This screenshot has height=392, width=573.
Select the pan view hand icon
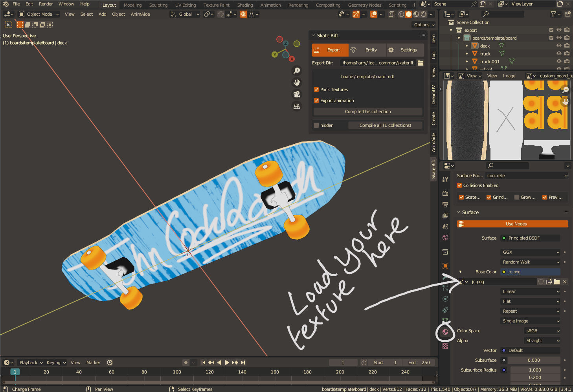(x=297, y=82)
